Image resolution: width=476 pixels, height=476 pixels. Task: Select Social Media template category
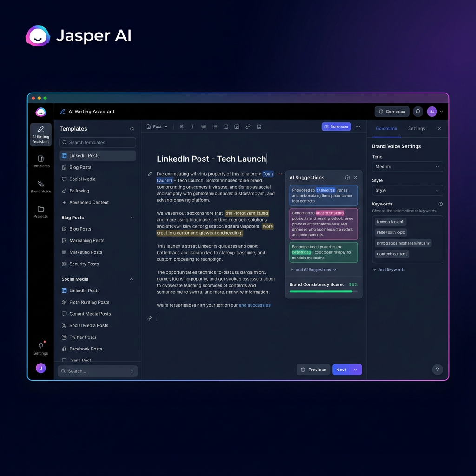click(x=98, y=179)
